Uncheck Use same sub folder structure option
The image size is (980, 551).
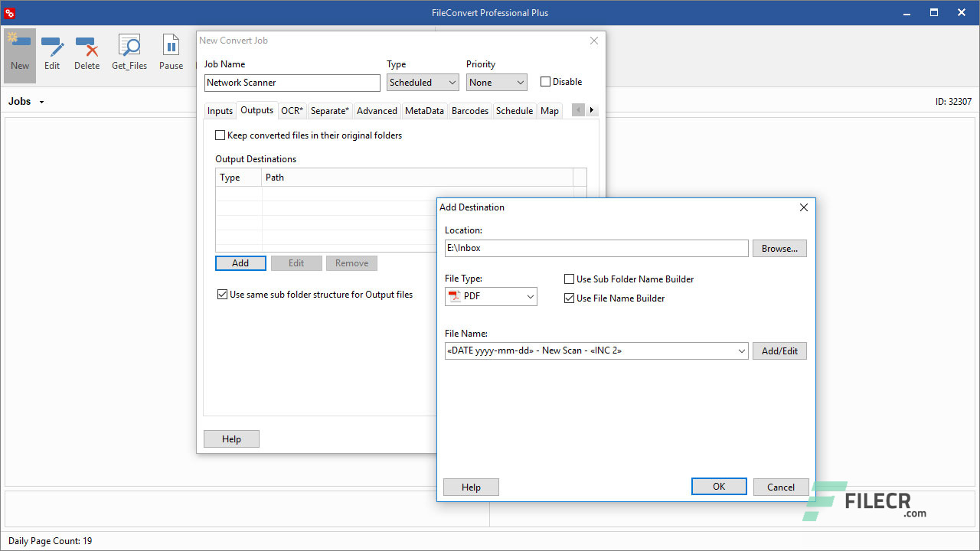(x=222, y=295)
